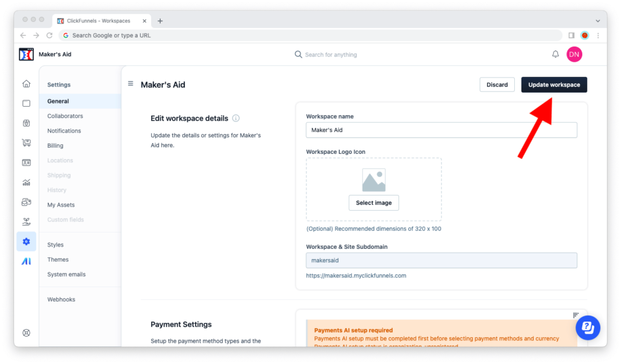Click the Update workspace button
The height and width of the screenshot is (364, 621).
click(x=554, y=85)
